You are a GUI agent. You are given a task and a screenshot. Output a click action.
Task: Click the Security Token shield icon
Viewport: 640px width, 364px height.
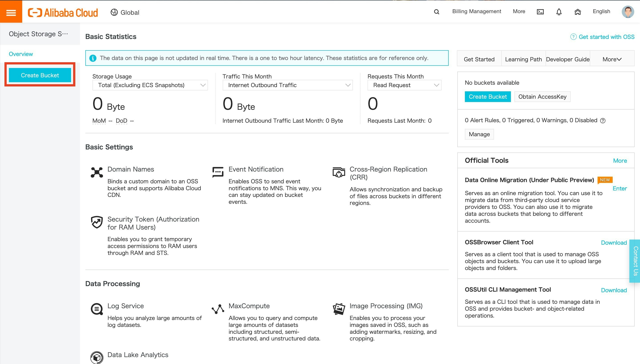97,222
